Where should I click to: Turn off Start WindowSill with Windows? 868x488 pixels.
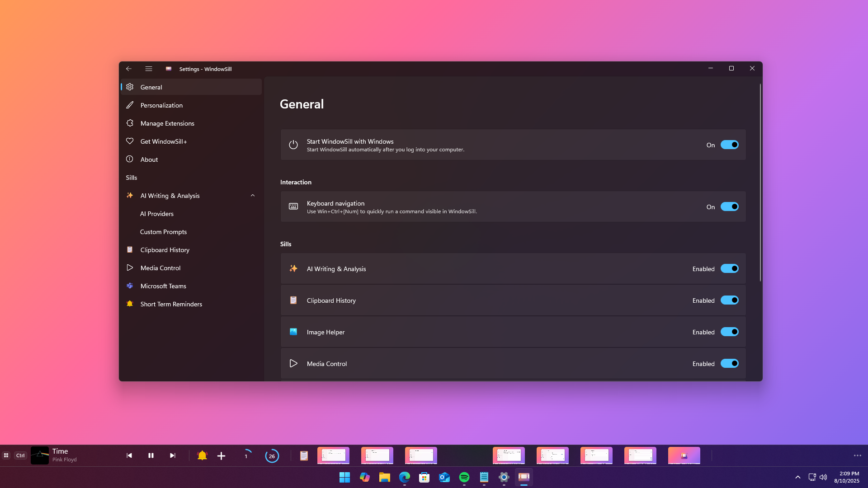click(x=729, y=145)
